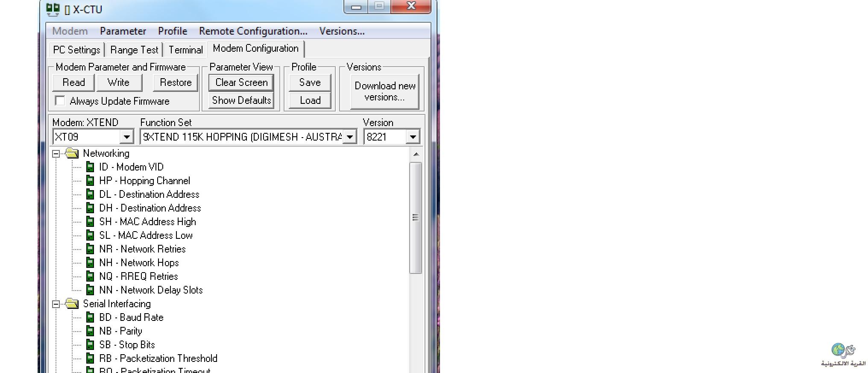868x373 pixels.
Task: Switch to the Terminal tab
Action: point(185,50)
